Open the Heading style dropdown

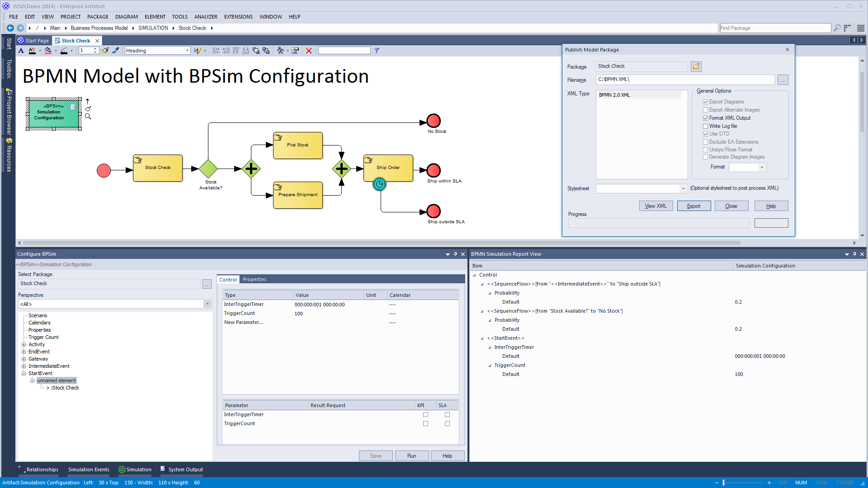(187, 51)
